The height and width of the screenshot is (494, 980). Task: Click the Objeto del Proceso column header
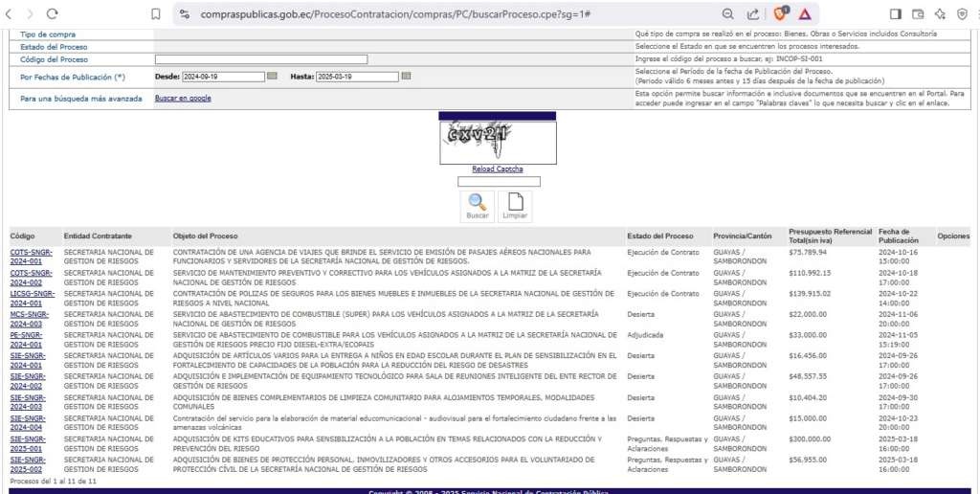tap(205, 236)
